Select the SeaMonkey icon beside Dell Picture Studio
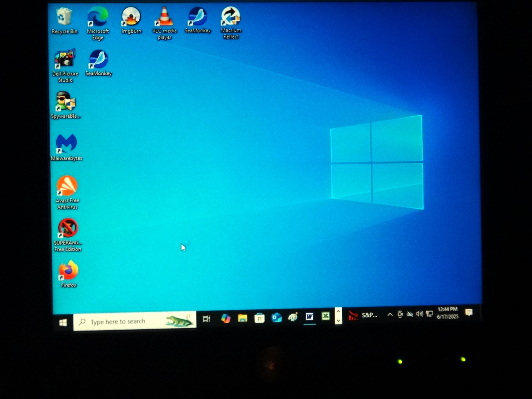The image size is (532, 399). pyautogui.click(x=99, y=63)
